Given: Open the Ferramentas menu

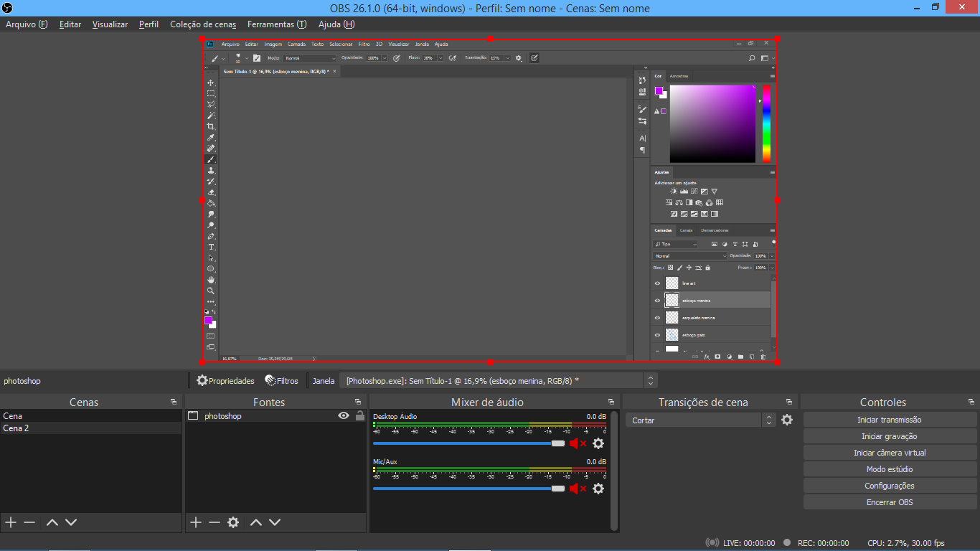Looking at the screenshot, I should coord(277,24).
